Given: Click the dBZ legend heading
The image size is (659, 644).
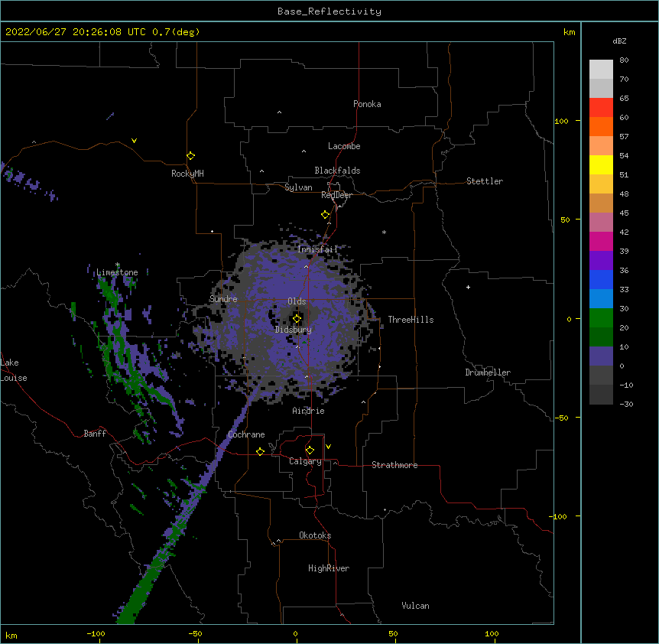Looking at the screenshot, I should [x=619, y=41].
